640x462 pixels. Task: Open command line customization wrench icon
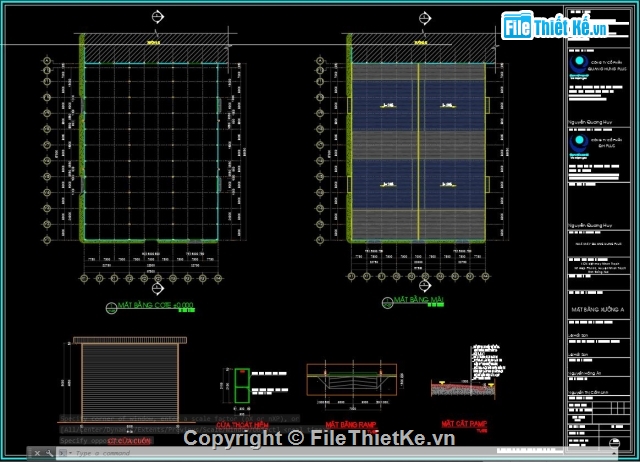click(49, 453)
